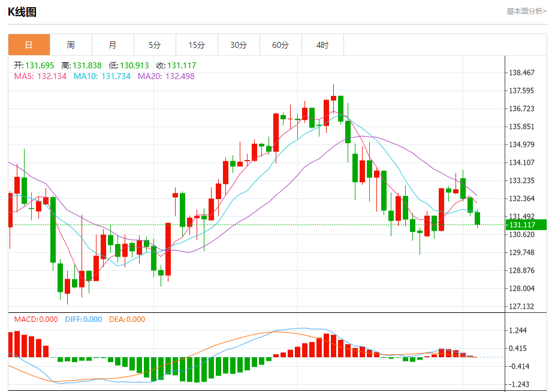Click the MACD:0.000 label
The image size is (555, 392).
tap(36, 319)
